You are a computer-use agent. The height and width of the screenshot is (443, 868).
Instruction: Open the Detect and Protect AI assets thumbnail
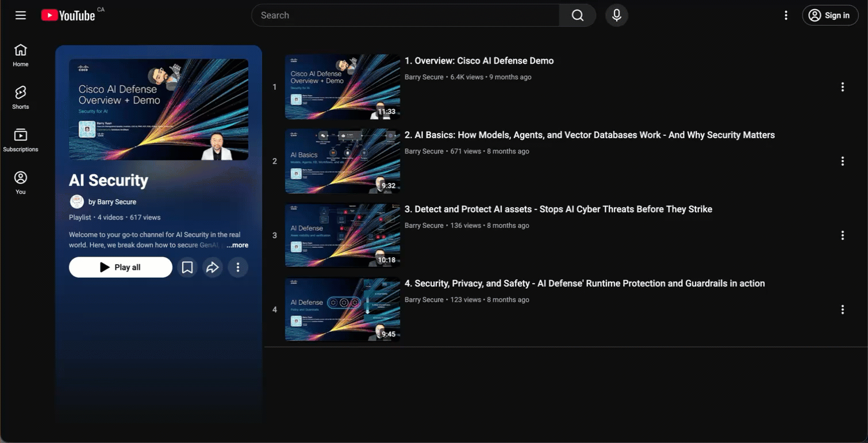coord(343,235)
